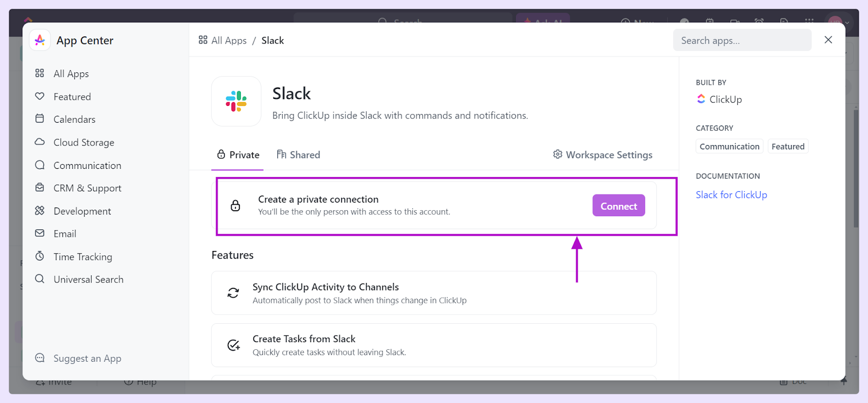Click the Slack logo icon
This screenshot has height=403, width=868.
pyautogui.click(x=236, y=101)
